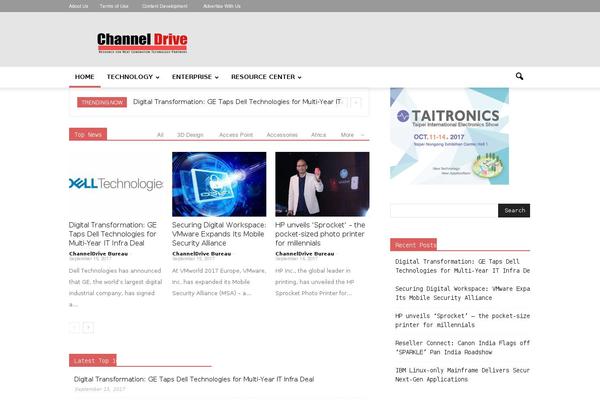
Task: Open the Advertise With Us link
Action: [222, 6]
